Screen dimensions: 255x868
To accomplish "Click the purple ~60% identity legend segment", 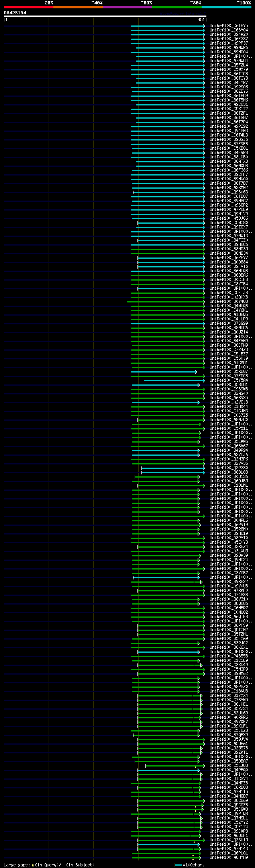I will [127, 7].
